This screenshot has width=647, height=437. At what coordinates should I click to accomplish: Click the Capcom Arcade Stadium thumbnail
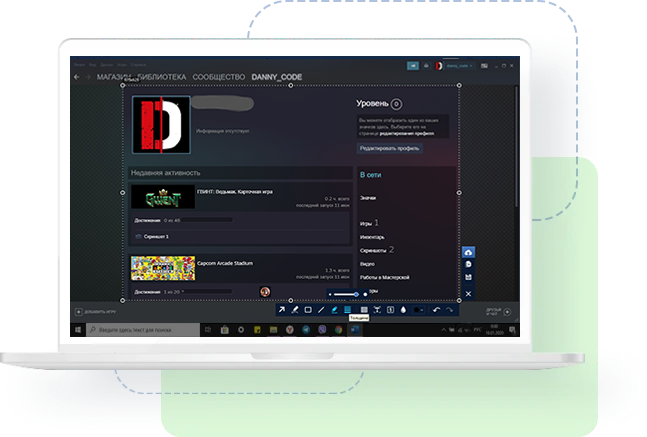tap(163, 268)
